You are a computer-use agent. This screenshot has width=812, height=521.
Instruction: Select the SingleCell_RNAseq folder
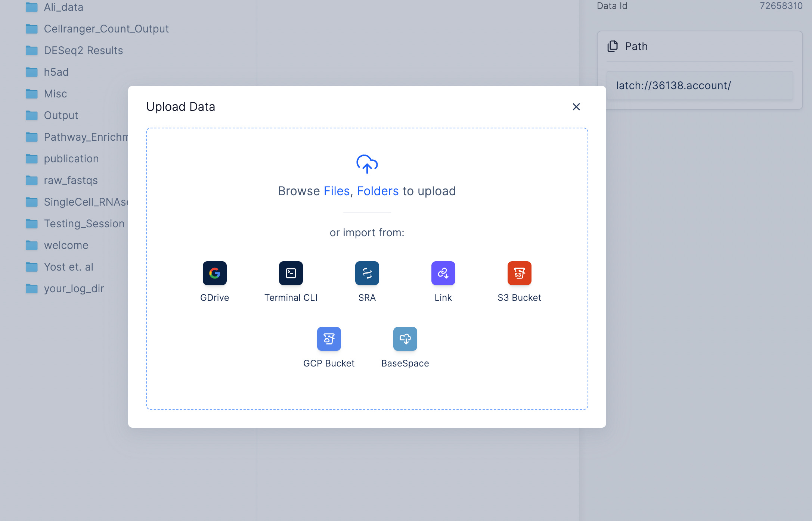point(77,202)
